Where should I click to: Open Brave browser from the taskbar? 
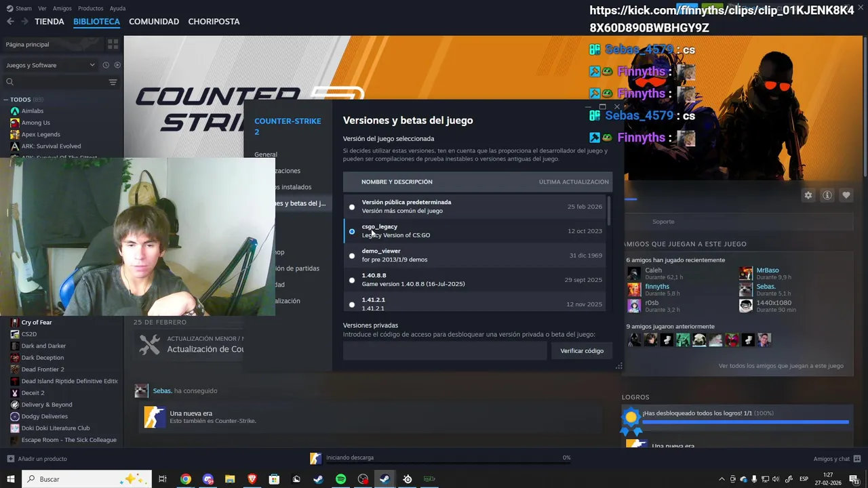(x=252, y=479)
